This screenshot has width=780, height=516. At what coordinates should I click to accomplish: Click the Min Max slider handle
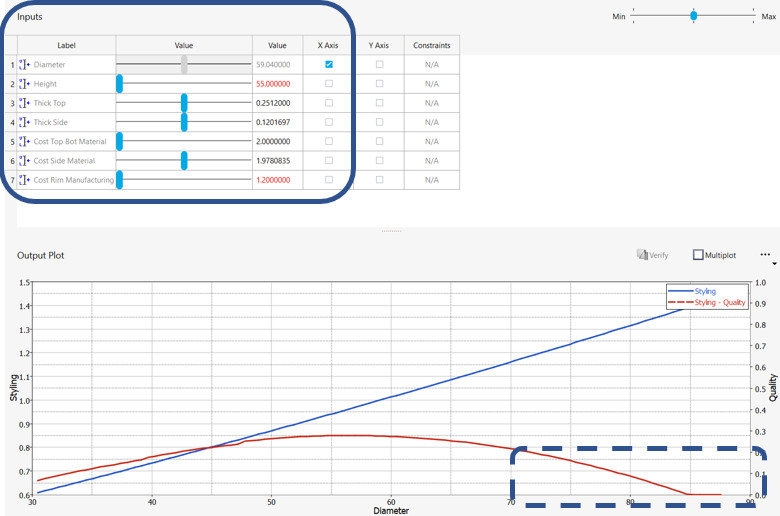tap(694, 16)
